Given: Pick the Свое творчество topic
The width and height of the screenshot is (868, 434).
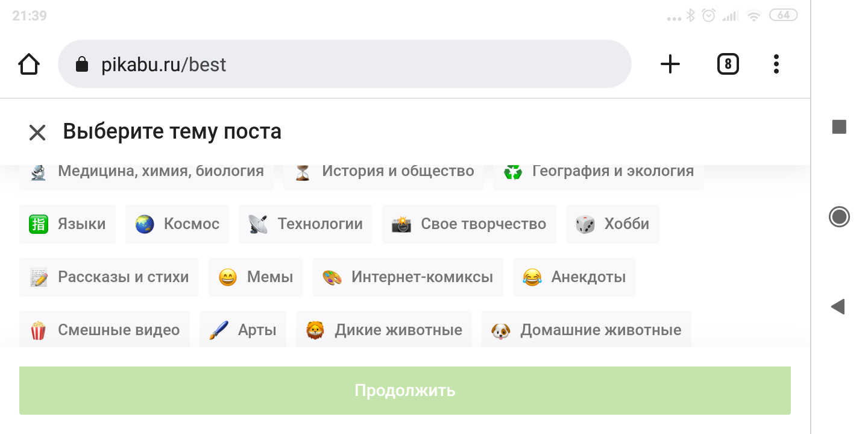Looking at the screenshot, I should (469, 224).
